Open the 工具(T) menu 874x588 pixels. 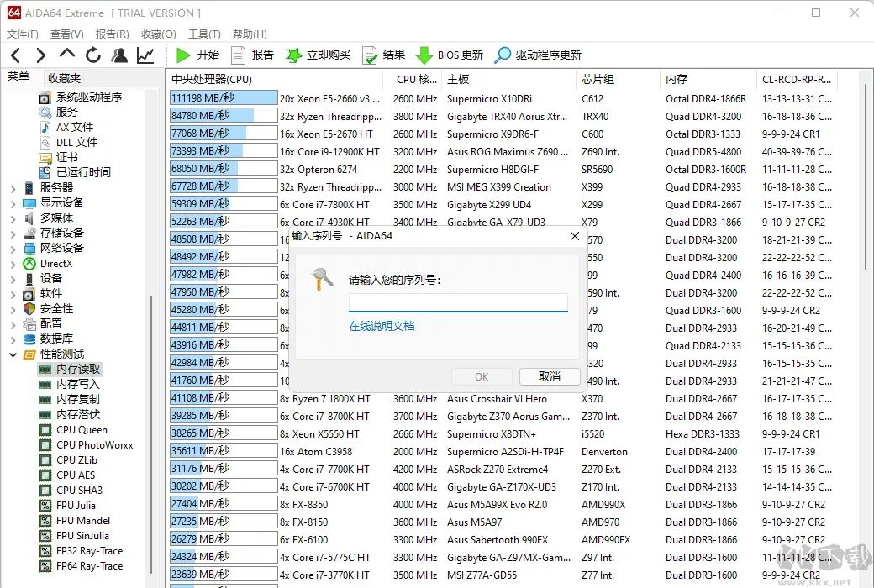click(x=203, y=34)
